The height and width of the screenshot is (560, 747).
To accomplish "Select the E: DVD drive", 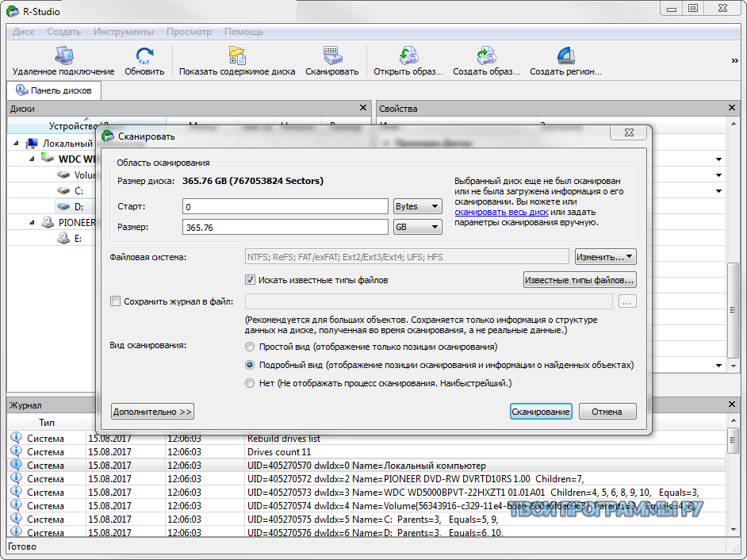I will click(x=78, y=238).
